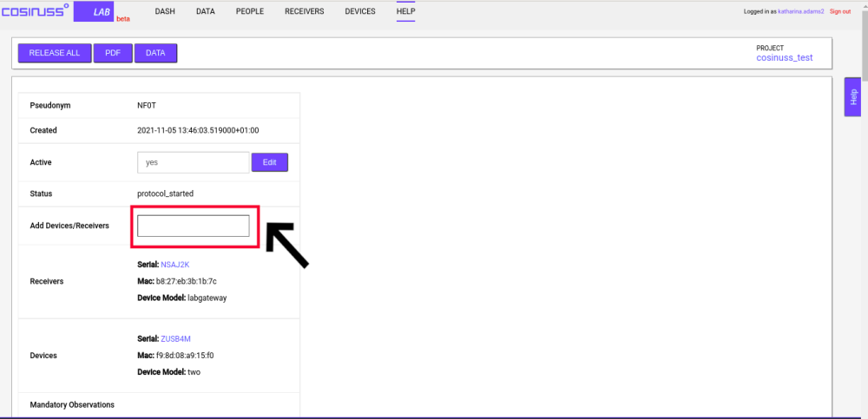
Task: Go to the DATA navigation tab
Action: coord(206,11)
